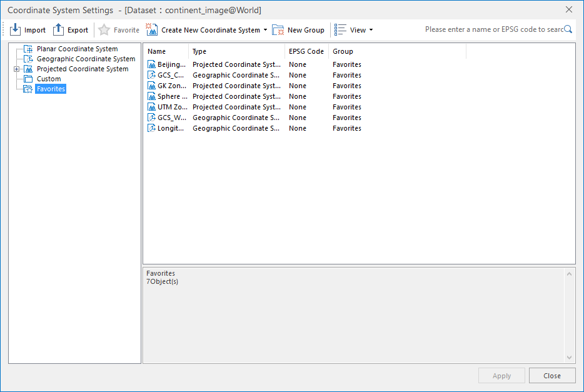The image size is (584, 392).
Task: Click the Import toolbar icon
Action: tap(16, 29)
